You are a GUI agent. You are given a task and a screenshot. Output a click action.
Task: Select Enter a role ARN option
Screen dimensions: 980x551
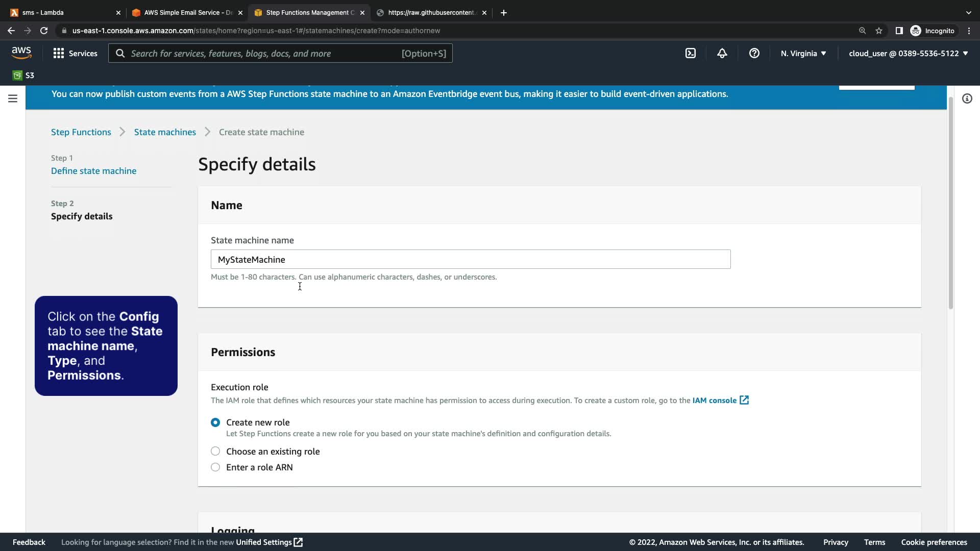pyautogui.click(x=215, y=467)
